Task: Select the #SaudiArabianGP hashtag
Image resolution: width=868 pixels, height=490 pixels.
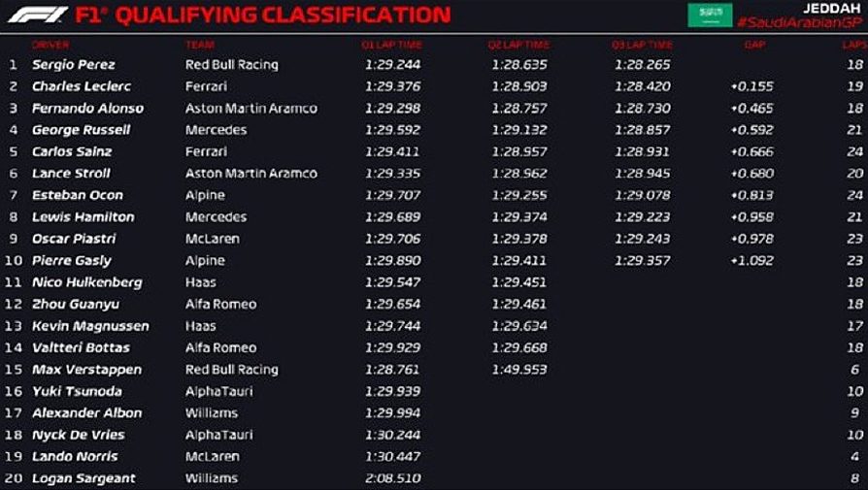Action: [799, 22]
